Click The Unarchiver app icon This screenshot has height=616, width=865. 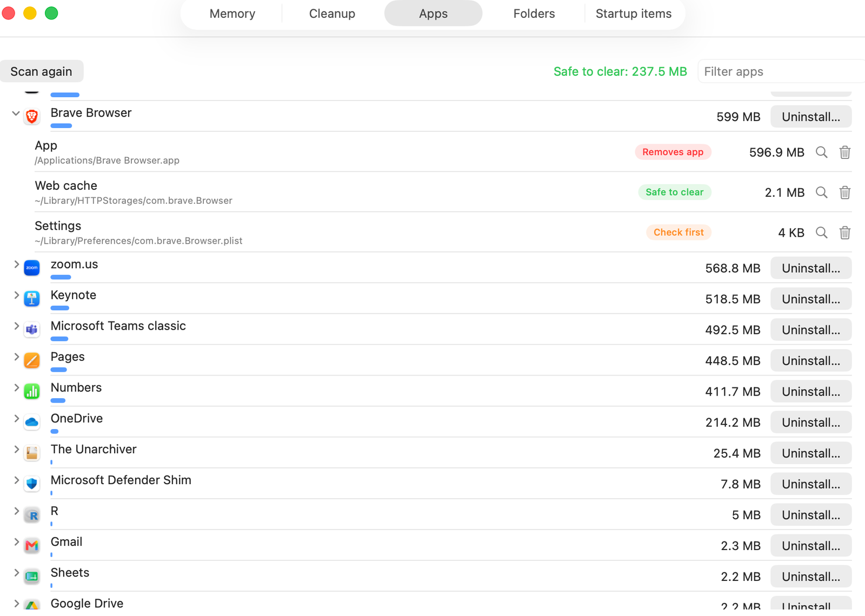[x=32, y=452]
